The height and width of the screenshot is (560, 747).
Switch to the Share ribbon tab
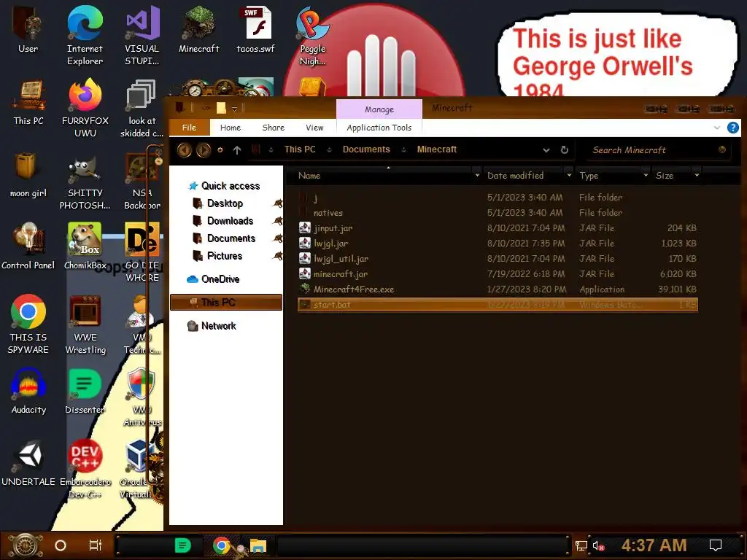(x=274, y=128)
